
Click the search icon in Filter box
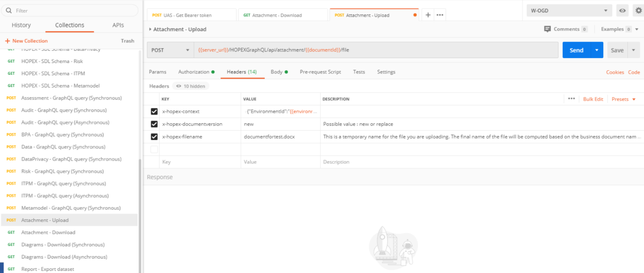click(9, 10)
